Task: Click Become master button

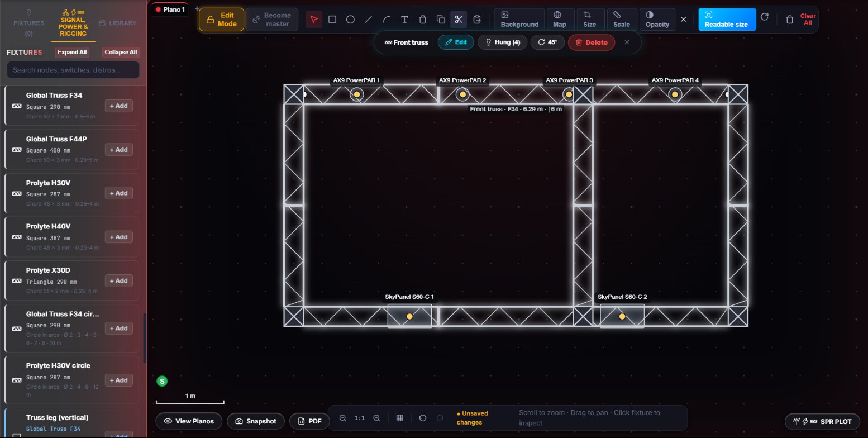Action: coord(271,20)
